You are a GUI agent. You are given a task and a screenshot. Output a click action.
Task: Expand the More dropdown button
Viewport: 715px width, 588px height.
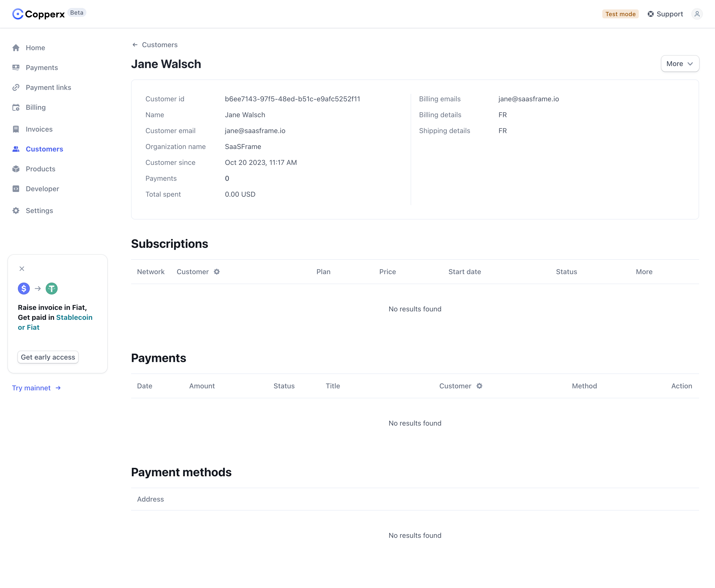point(680,64)
